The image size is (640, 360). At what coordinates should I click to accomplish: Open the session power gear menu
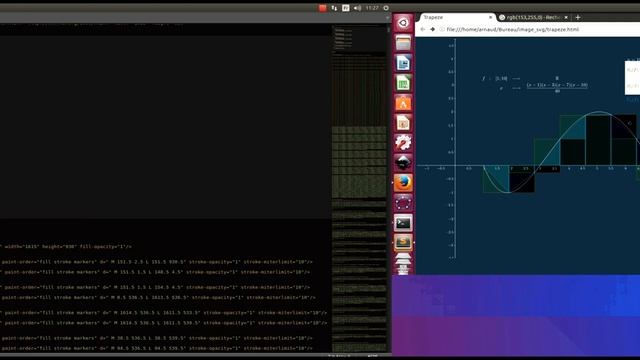point(386,8)
